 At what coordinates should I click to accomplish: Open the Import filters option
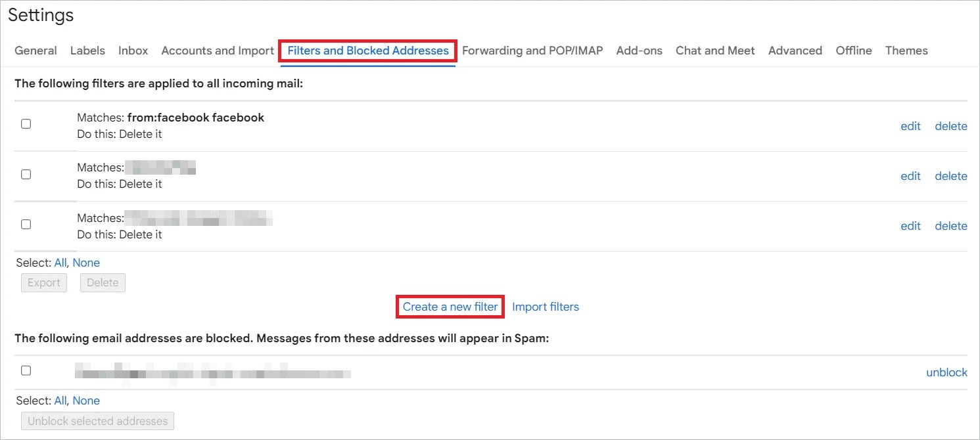click(546, 306)
